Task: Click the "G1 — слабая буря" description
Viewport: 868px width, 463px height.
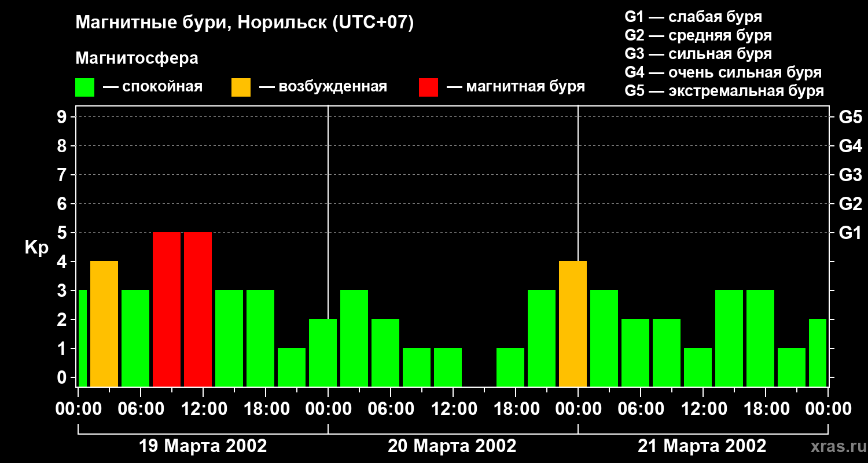Action: click(x=693, y=17)
